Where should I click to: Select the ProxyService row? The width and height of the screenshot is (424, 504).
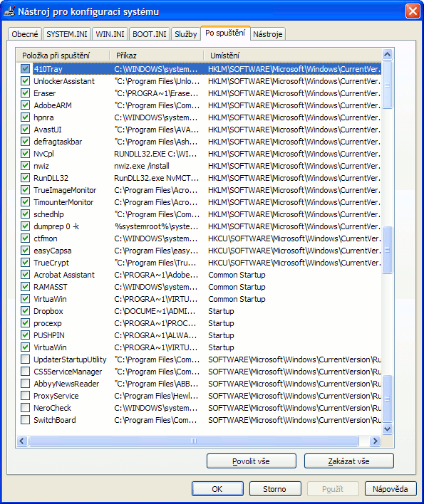[x=199, y=396]
